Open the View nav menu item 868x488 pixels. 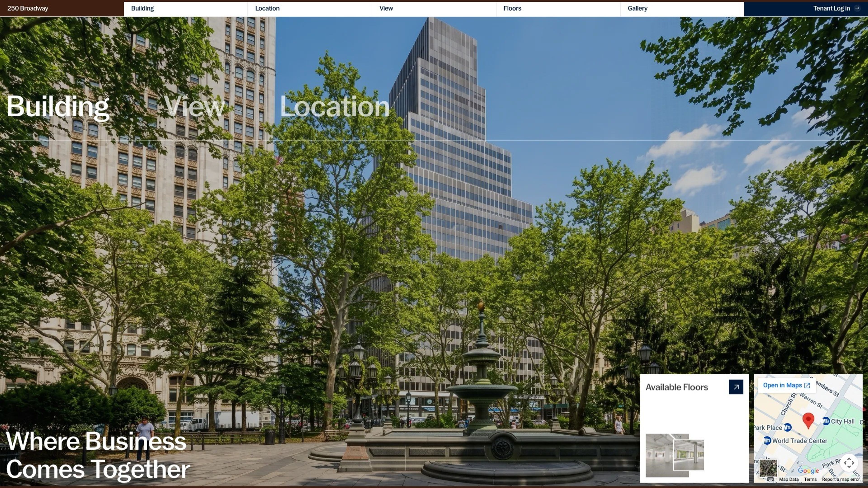(x=434, y=9)
